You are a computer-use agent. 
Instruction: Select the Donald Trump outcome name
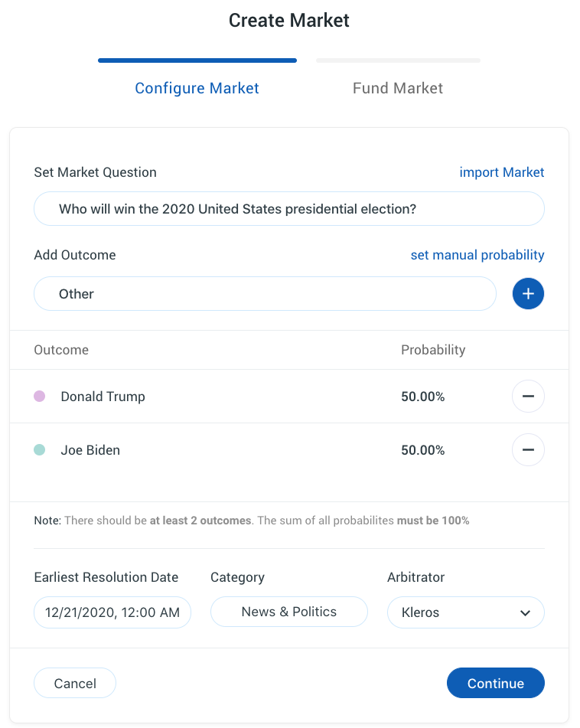[x=103, y=397]
